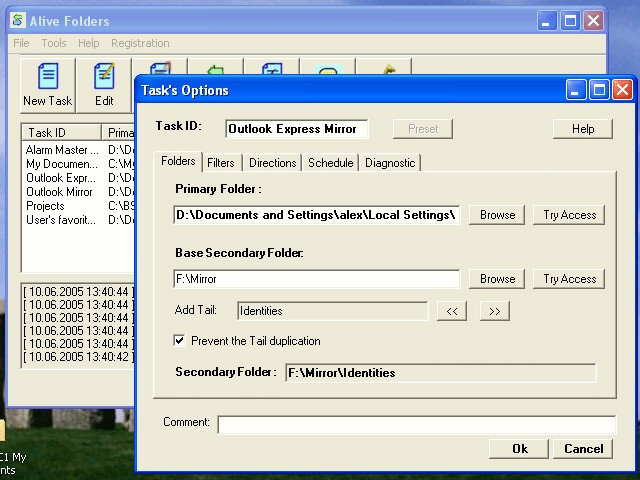Open the Registration menu

click(140, 43)
